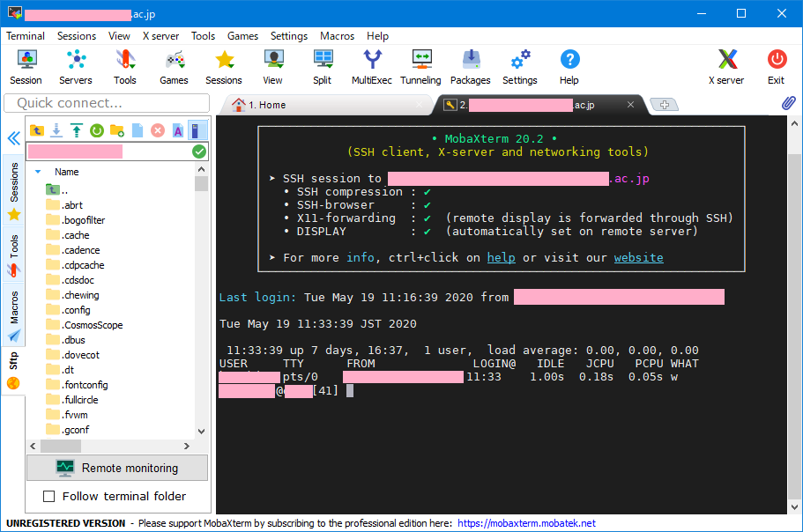Click the paperclip attach icon
Viewport: 803px width, 532px height.
tap(788, 103)
